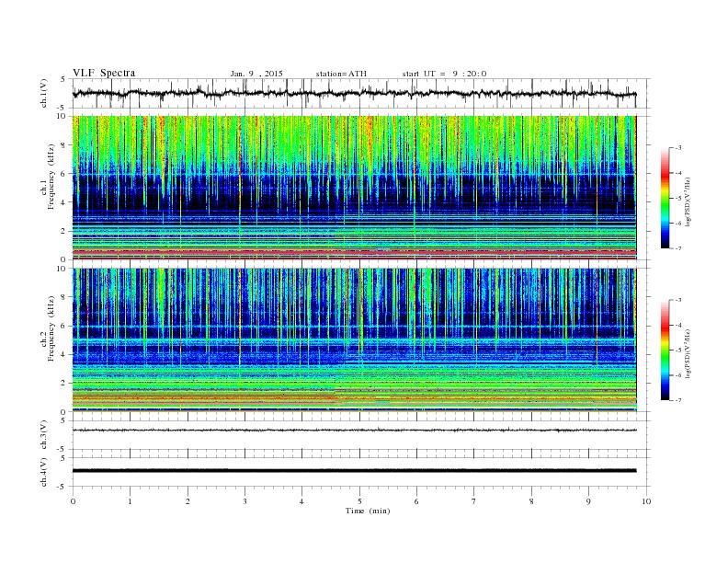Click the ch.1 voltage waveform trace
Image resolution: width=728 pixels, height=563 pixels.
coord(354,93)
